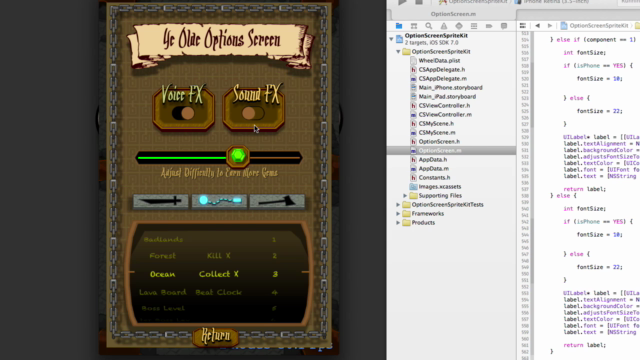This screenshot has width=640, height=360.
Task: Go forward with jump bar right arrow
Action: pyautogui.click(x=550, y=26)
